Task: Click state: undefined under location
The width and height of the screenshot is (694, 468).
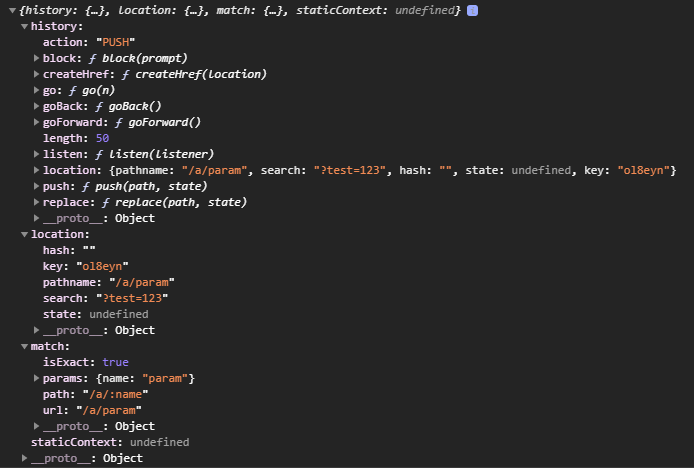Action: point(96,314)
